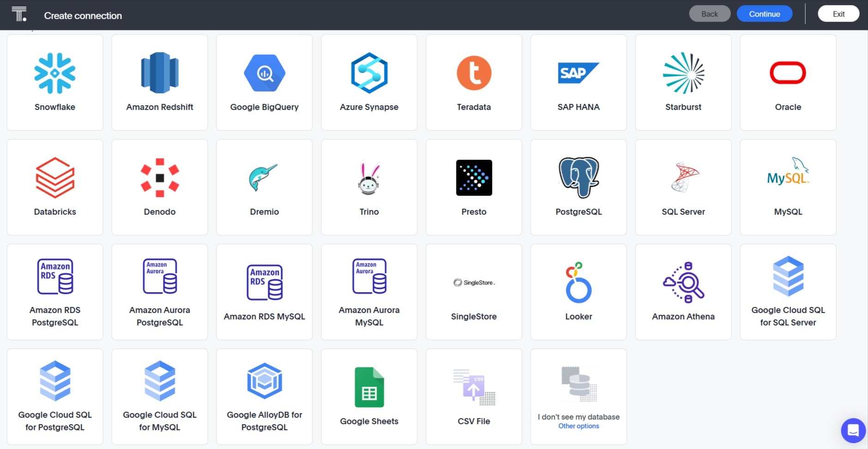Click the Denodo label

click(160, 212)
